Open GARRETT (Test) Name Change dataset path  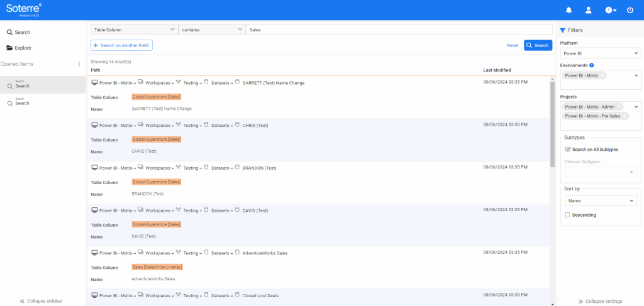tap(274, 83)
